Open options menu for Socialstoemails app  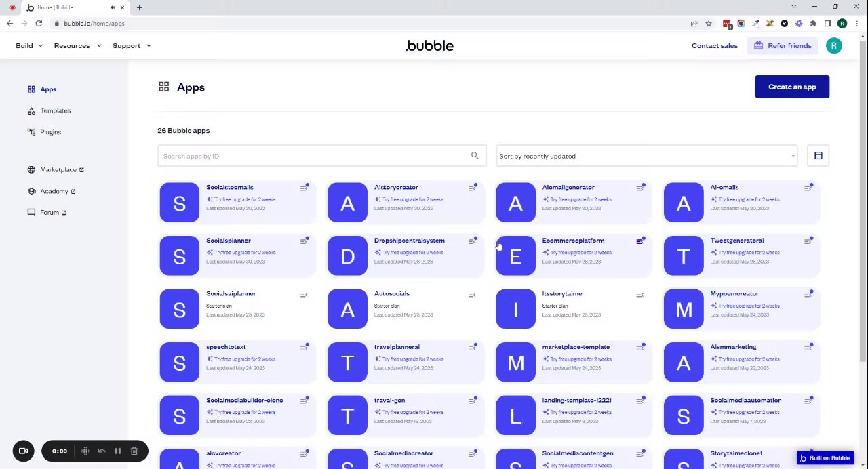(304, 188)
